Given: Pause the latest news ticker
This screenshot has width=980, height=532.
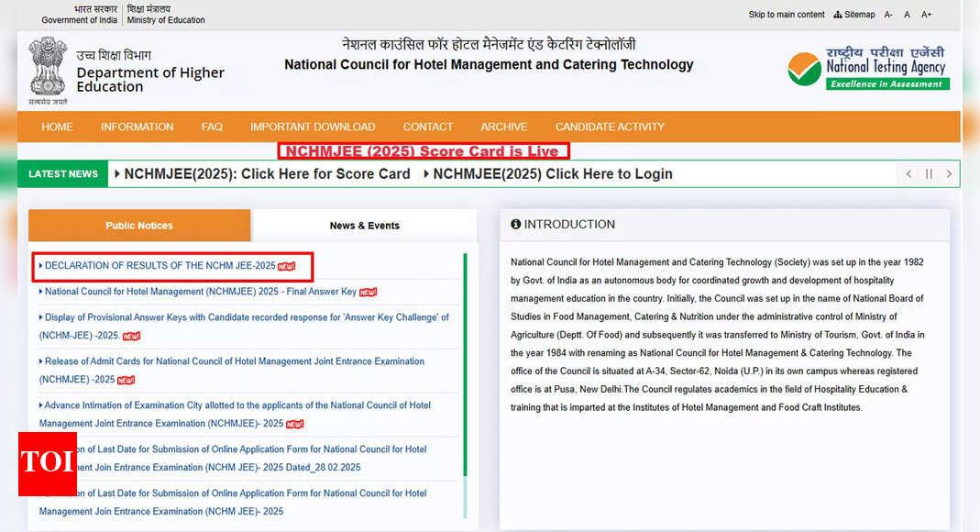Looking at the screenshot, I should 929,173.
